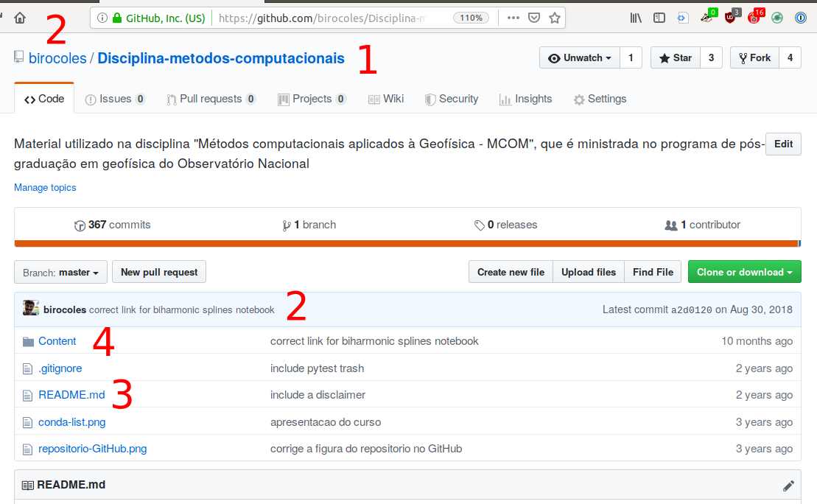Image resolution: width=817 pixels, height=504 pixels.
Task: Expand Clone or download menu
Action: tap(745, 272)
